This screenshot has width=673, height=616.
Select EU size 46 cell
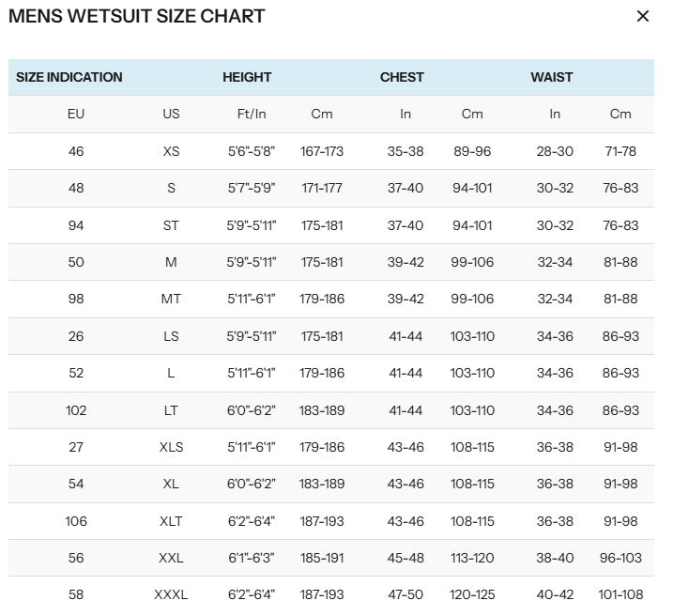(76, 151)
